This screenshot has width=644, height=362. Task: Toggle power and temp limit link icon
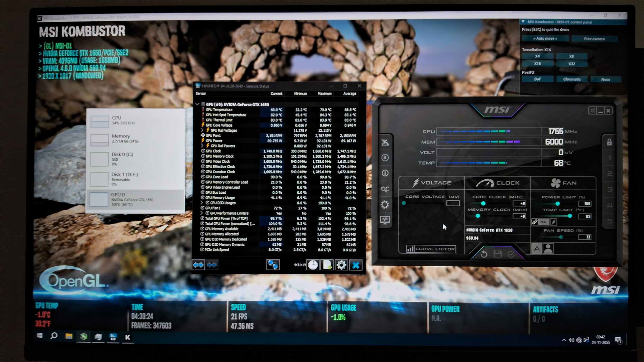pos(535,222)
